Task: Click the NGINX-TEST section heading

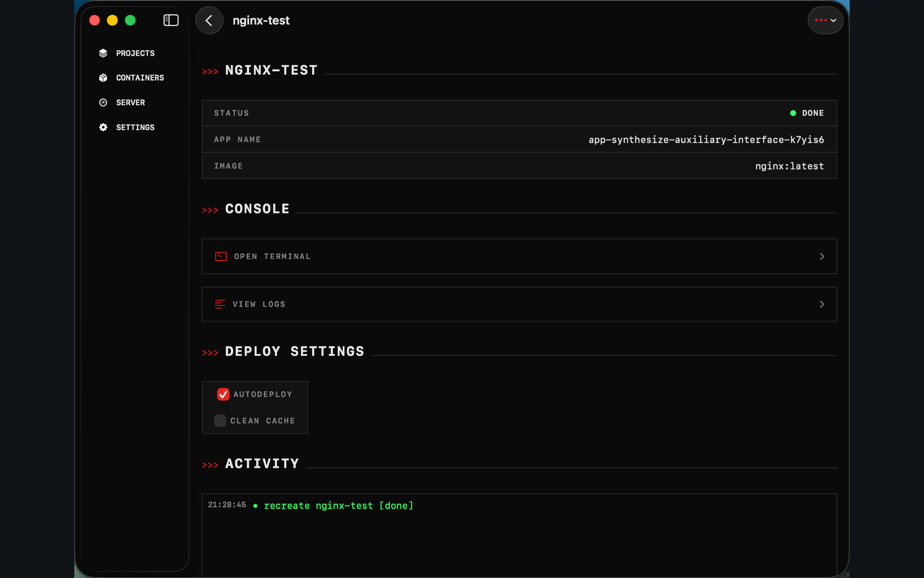Action: pyautogui.click(x=271, y=70)
